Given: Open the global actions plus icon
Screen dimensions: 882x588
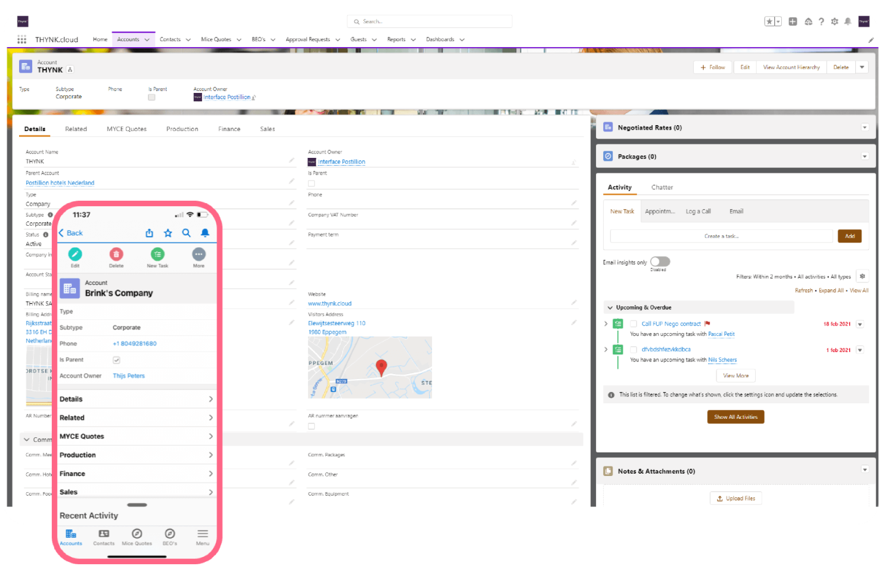Looking at the screenshot, I should point(793,21).
